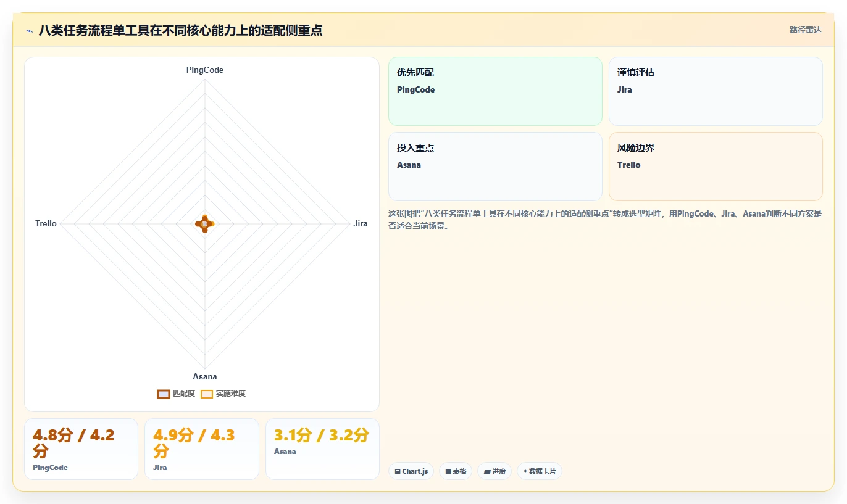Click the Asana axis label on the radar
Image resolution: width=847 pixels, height=504 pixels.
205,377
